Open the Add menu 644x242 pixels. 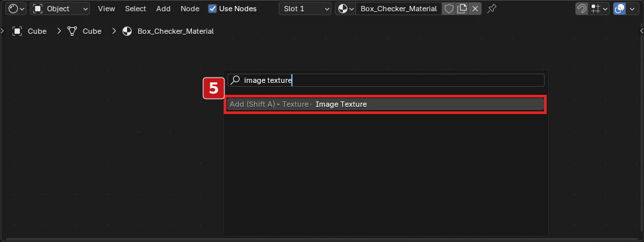point(163,9)
